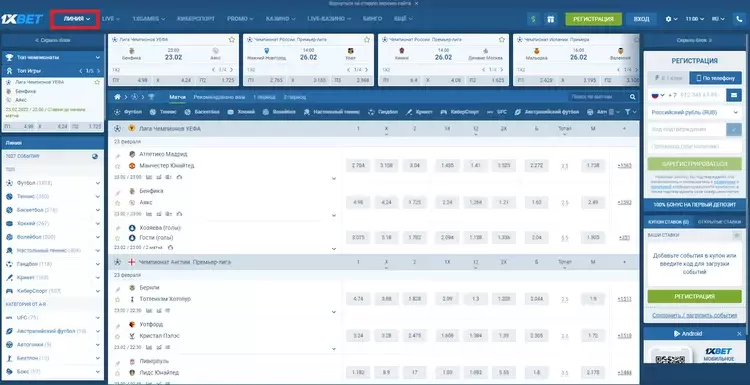Open the LIVE dropdown menu

coord(110,19)
